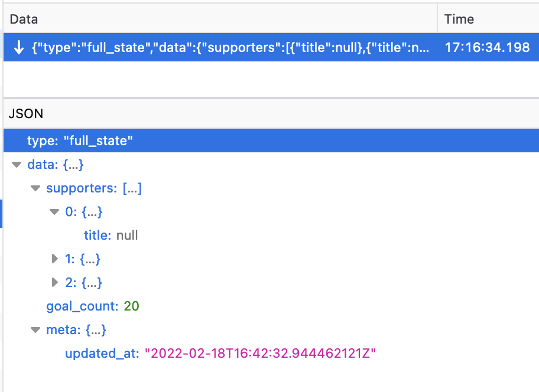This screenshot has width=539, height=392.
Task: Collapse the meta object
Action: coord(35,329)
